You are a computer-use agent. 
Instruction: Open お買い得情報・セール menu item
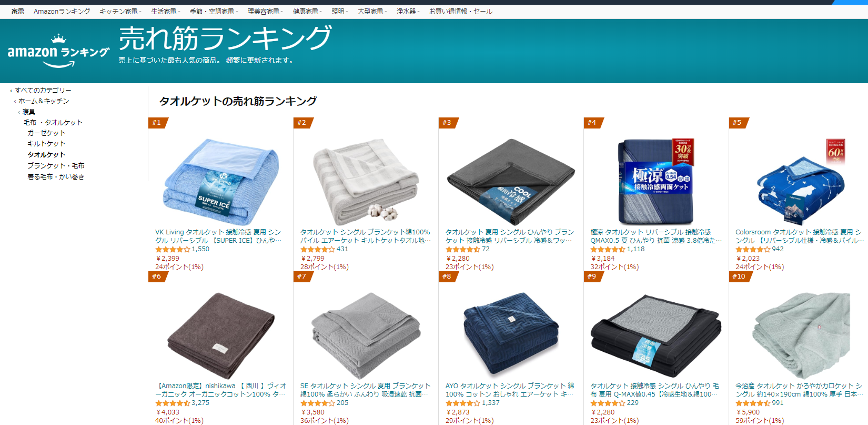(460, 11)
